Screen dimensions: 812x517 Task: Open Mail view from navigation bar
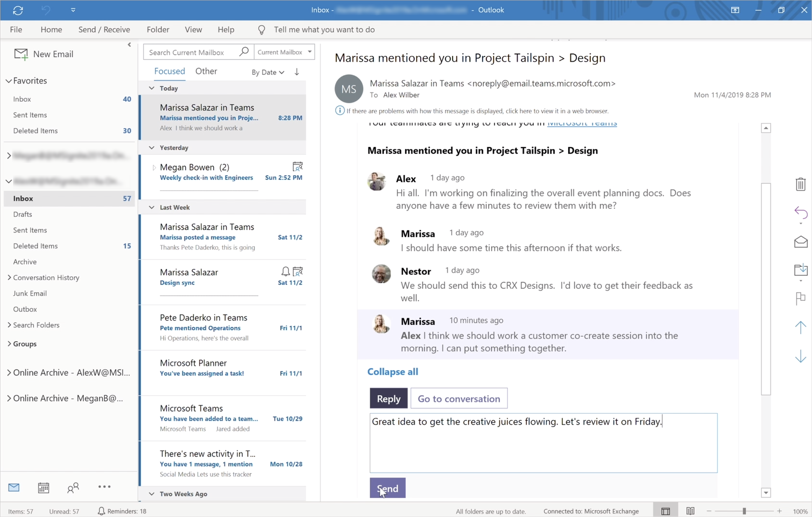pyautogui.click(x=14, y=487)
